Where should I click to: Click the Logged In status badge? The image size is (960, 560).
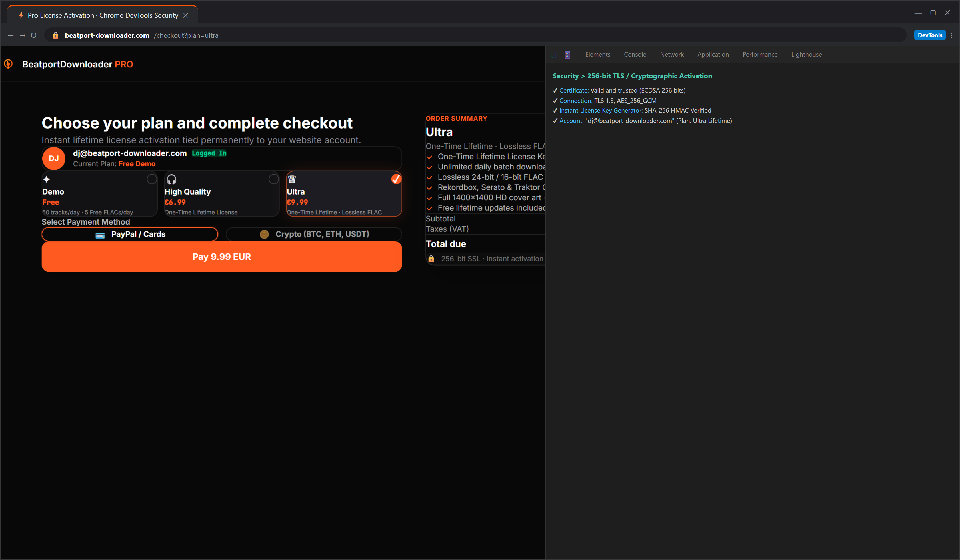click(x=209, y=153)
